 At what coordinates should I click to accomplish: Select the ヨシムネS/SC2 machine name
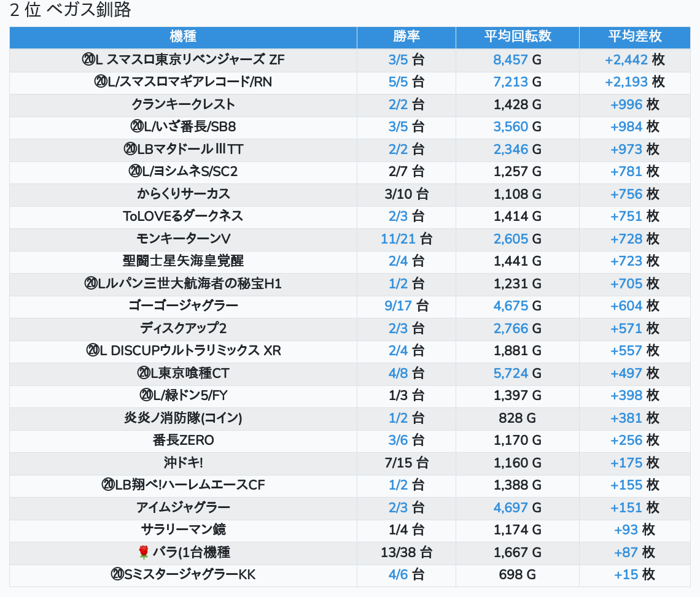pyautogui.click(x=190, y=171)
